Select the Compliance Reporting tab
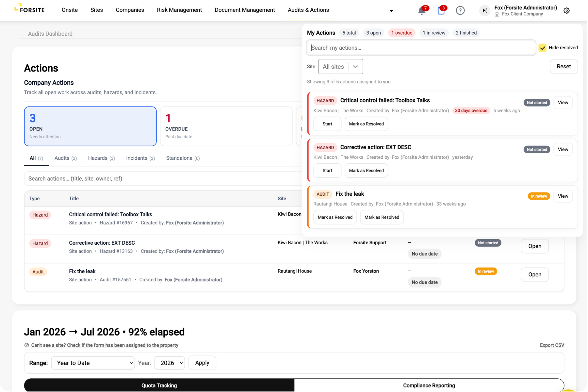The height and width of the screenshot is (392, 588). pyautogui.click(x=429, y=385)
